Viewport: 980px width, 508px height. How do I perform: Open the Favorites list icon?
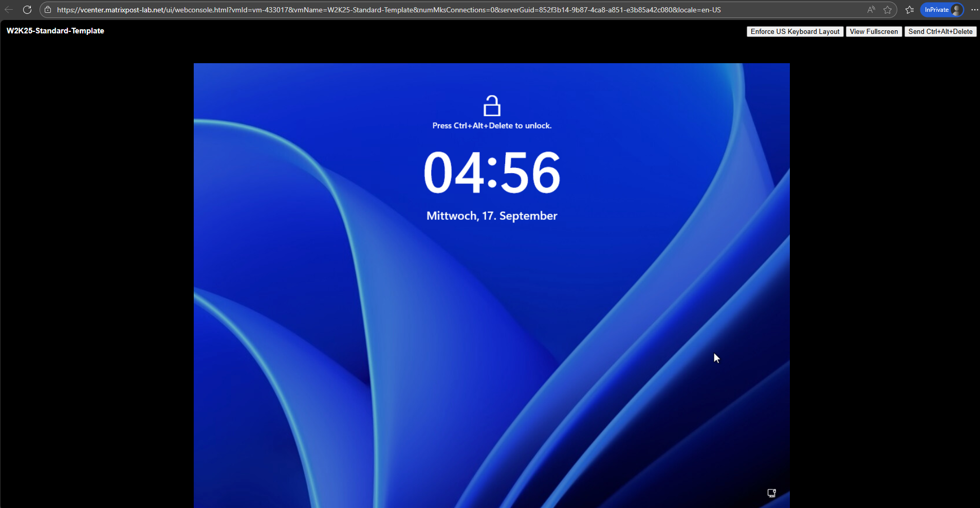[910, 10]
